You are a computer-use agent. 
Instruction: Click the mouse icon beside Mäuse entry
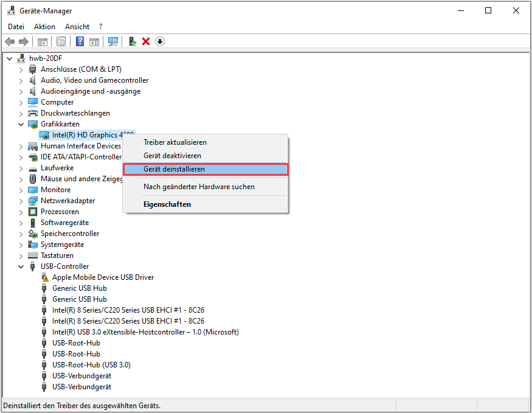[x=33, y=179]
